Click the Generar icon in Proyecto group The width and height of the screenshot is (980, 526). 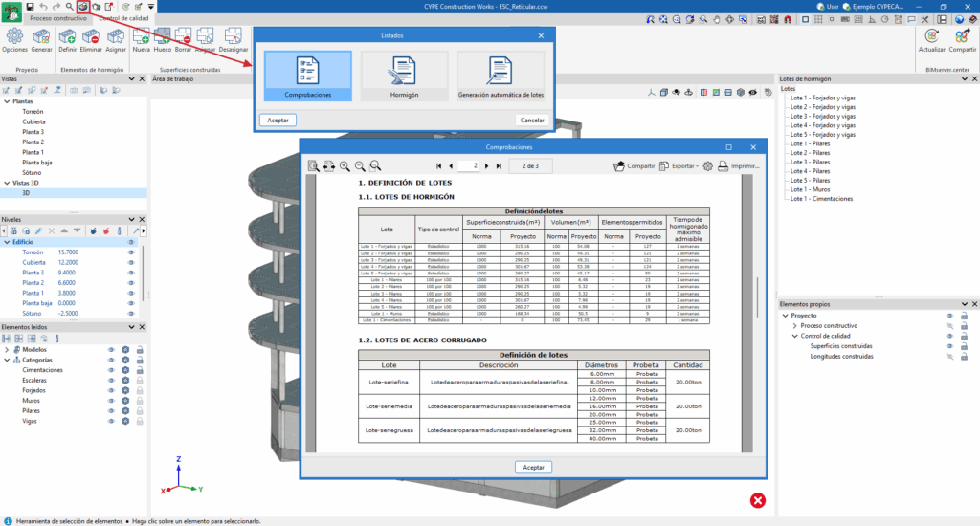[x=41, y=40]
